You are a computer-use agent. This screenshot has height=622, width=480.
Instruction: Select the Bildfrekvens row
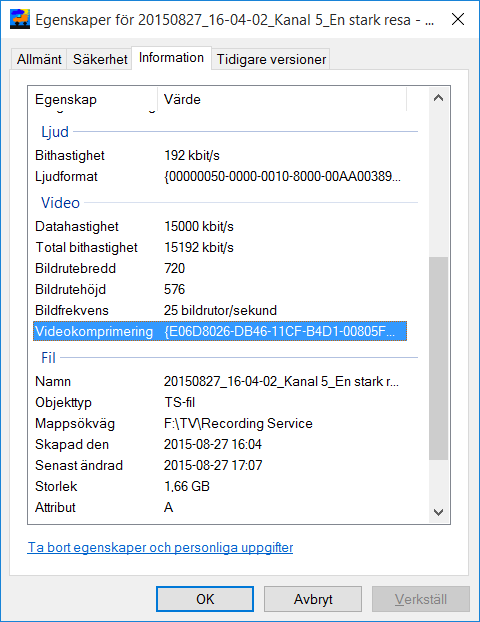220,310
